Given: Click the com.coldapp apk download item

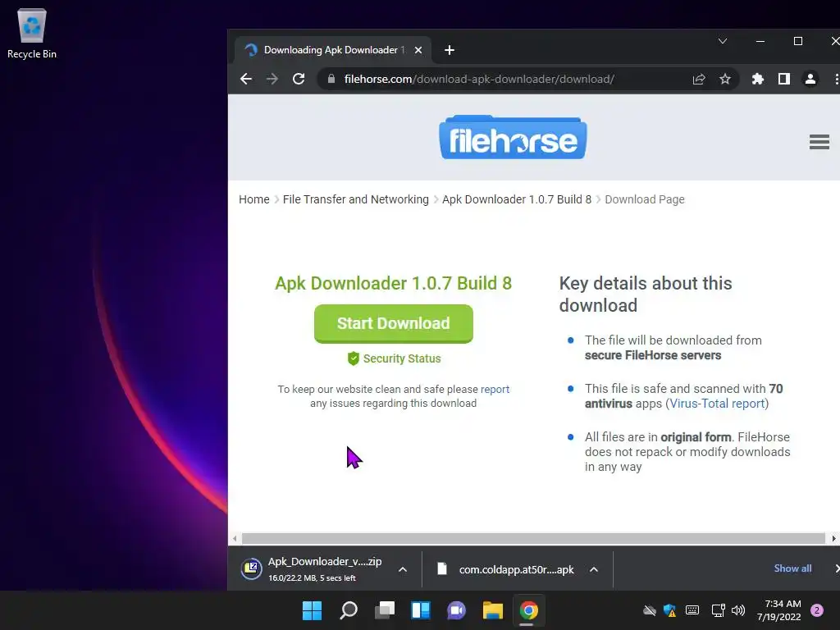Looking at the screenshot, I should click(x=504, y=569).
